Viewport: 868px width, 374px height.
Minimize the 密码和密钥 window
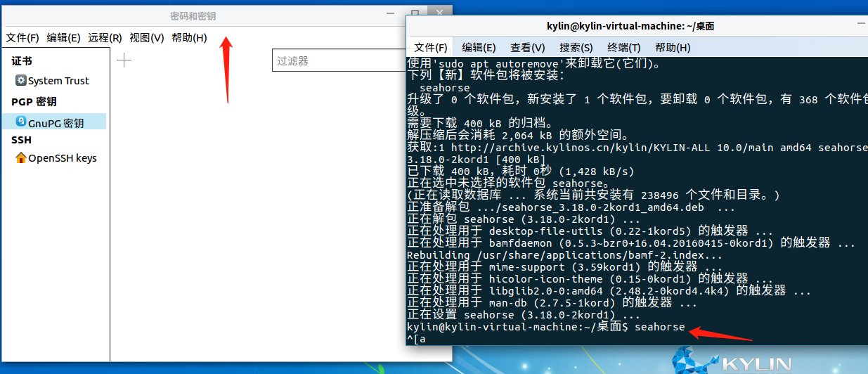point(390,13)
